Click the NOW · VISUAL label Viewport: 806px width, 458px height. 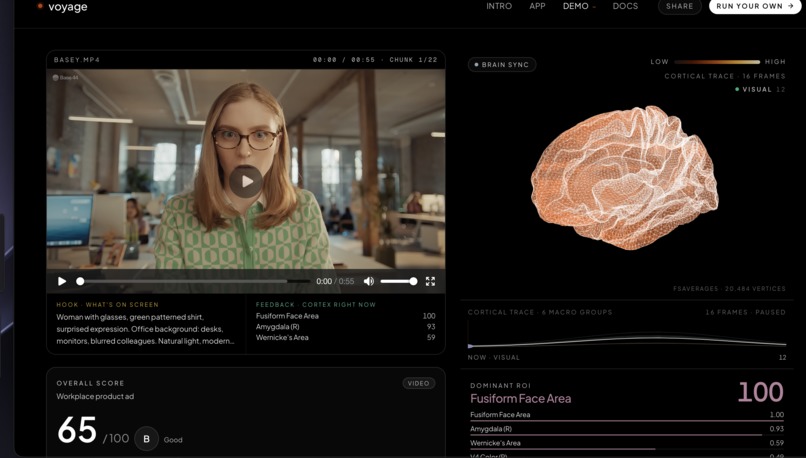point(493,357)
